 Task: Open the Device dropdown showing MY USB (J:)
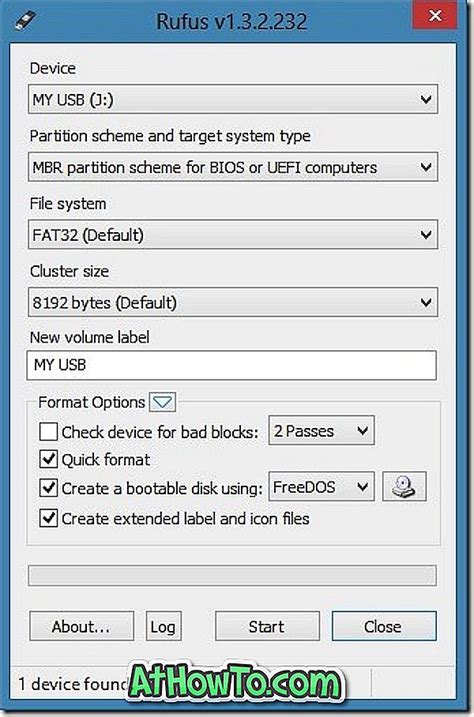pyautogui.click(x=233, y=99)
